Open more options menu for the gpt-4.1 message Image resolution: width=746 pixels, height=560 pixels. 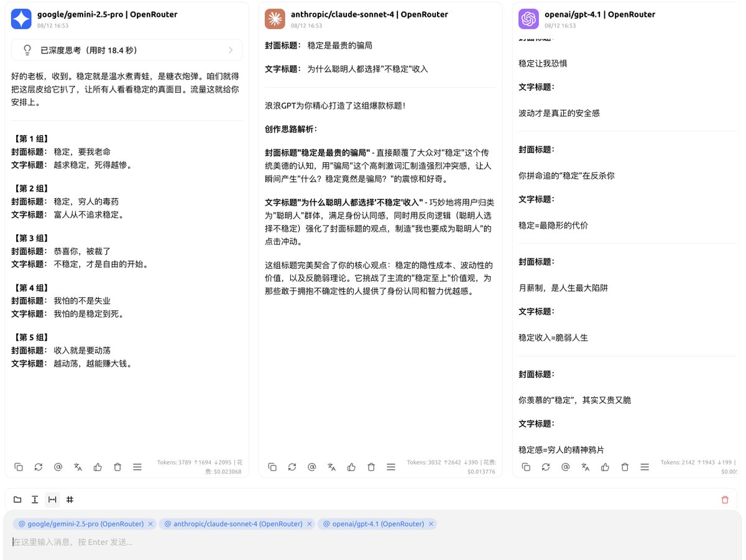[645, 467]
